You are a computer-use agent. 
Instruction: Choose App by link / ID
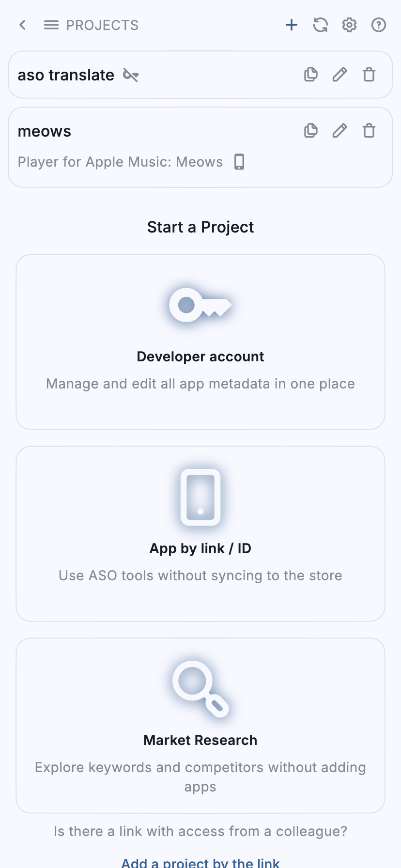click(200, 533)
